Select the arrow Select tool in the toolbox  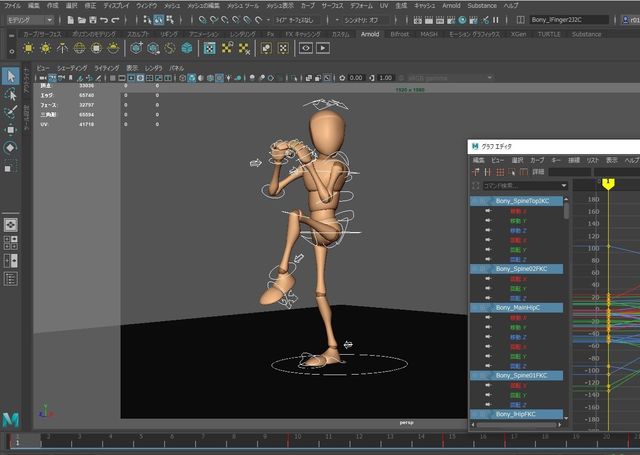pos(11,76)
